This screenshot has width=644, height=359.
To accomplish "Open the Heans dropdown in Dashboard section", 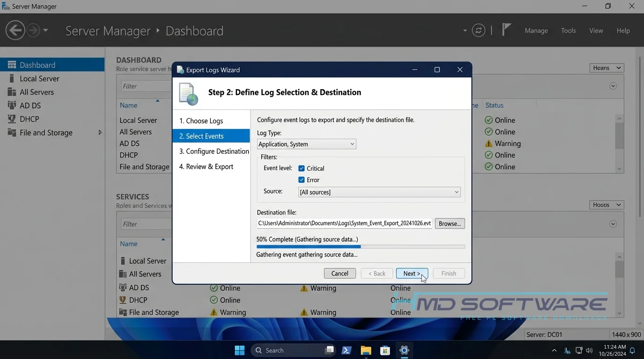I will (607, 68).
